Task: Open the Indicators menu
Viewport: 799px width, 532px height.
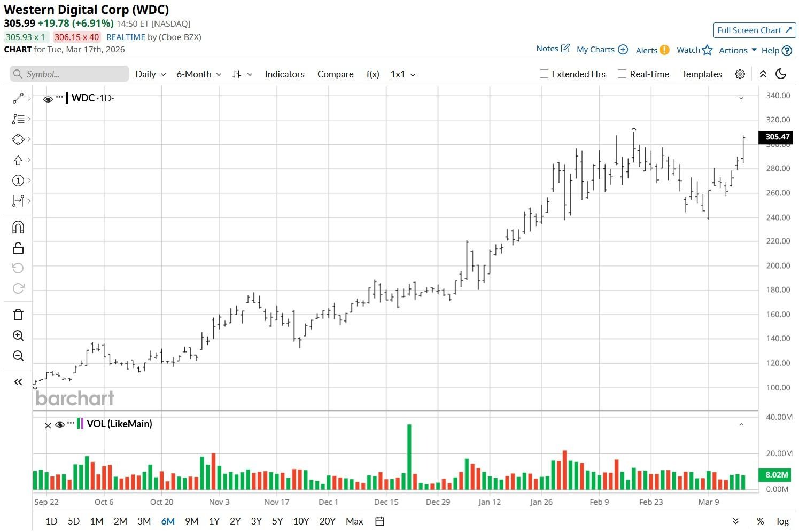Action: click(x=284, y=74)
